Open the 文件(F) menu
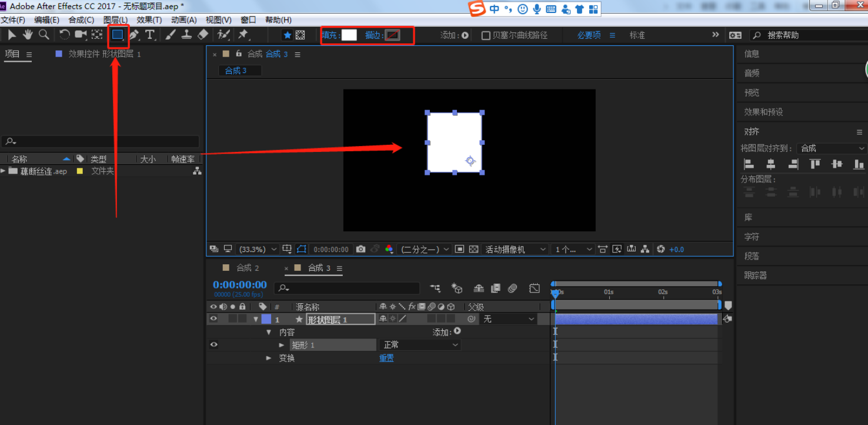 (13, 20)
